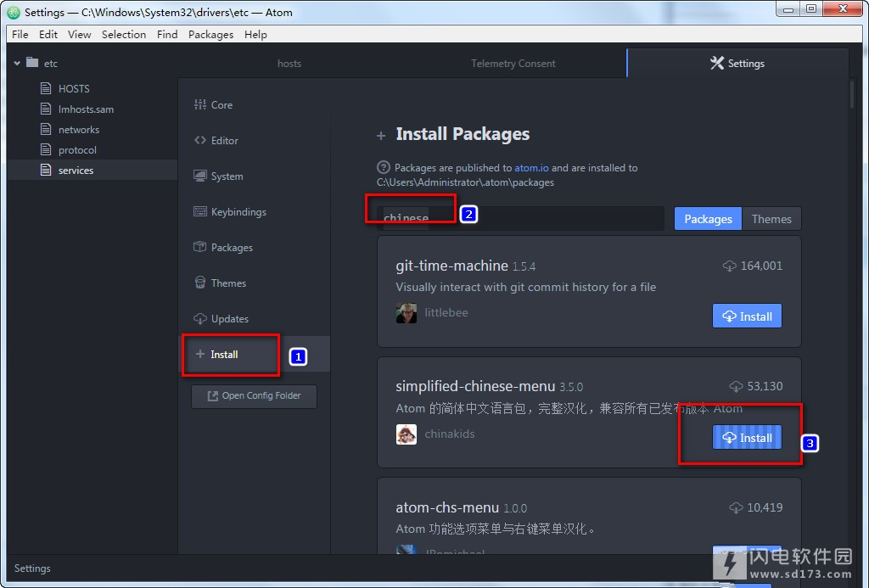
Task: Click the Packages box icon
Action: tap(200, 247)
